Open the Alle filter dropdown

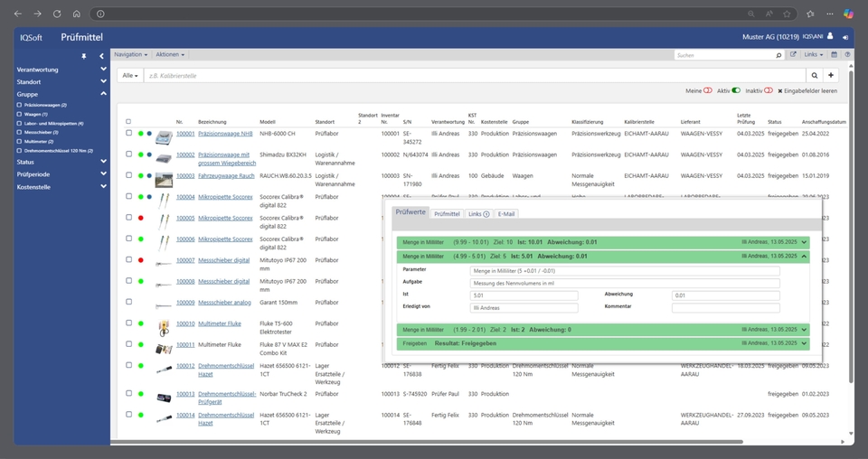click(x=130, y=76)
